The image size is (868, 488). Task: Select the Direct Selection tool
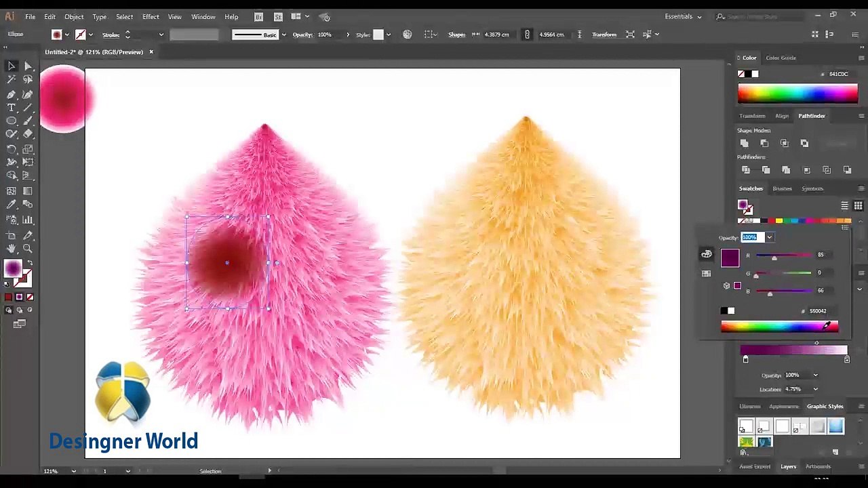tap(28, 66)
